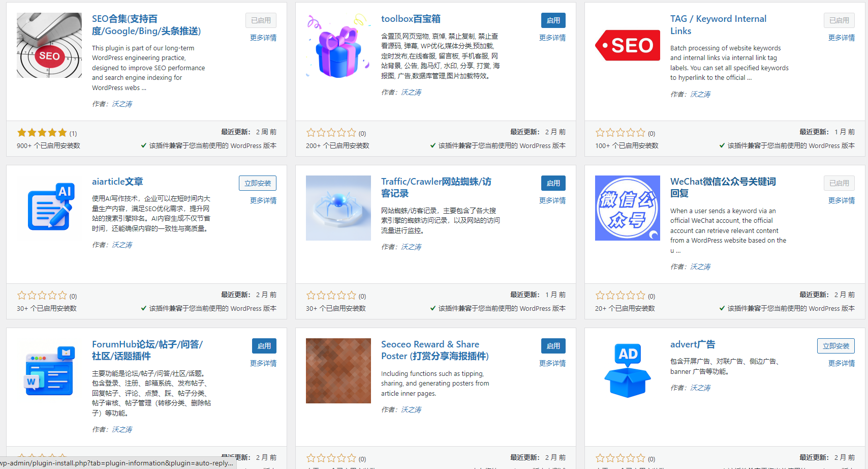Click the empty star rating on WeChat card
868x469 pixels.
[x=621, y=296]
